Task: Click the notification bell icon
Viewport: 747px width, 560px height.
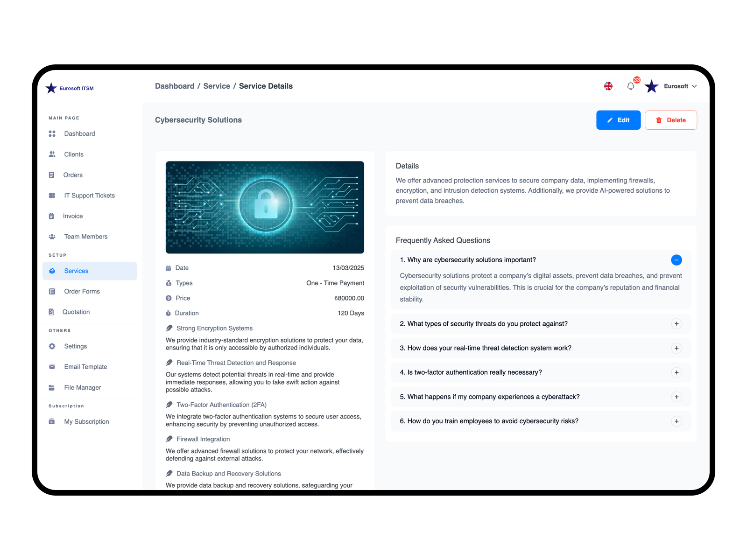Action: tap(631, 86)
